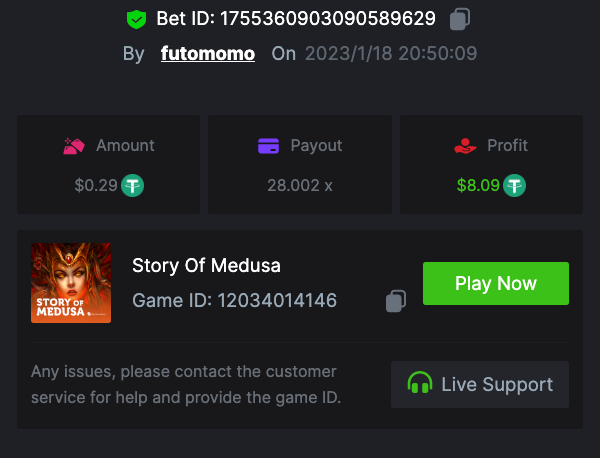Click the Tether coin beside $0.29
Screen dimensions: 600x458
click(x=133, y=185)
